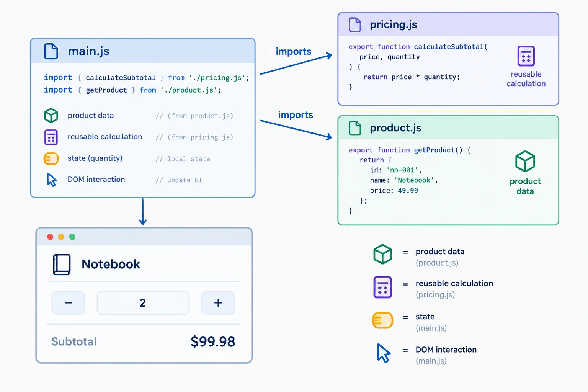
Task: Click the notebook icon in the browser window
Action: click(x=62, y=265)
